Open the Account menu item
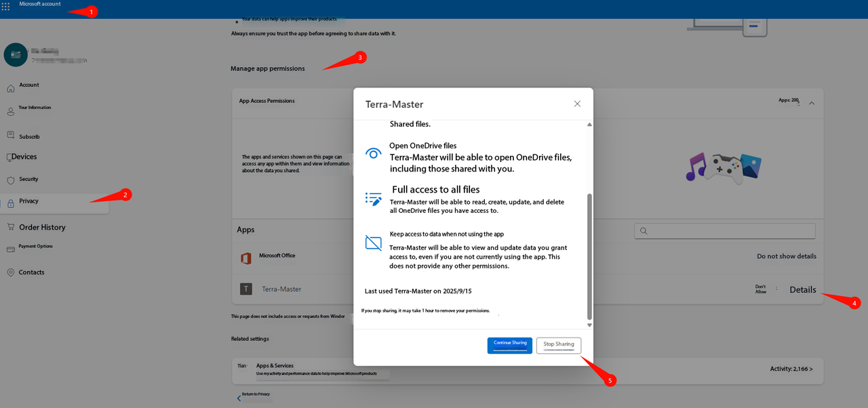 [x=29, y=85]
